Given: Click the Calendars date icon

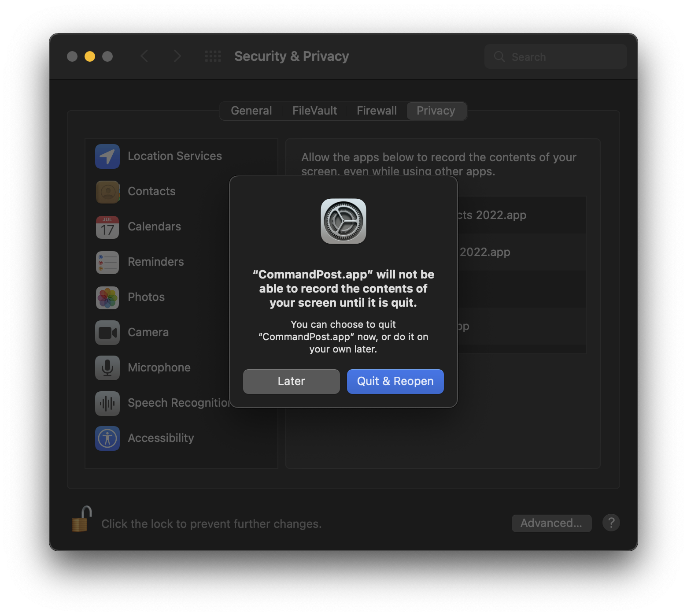Looking at the screenshot, I should [x=107, y=227].
